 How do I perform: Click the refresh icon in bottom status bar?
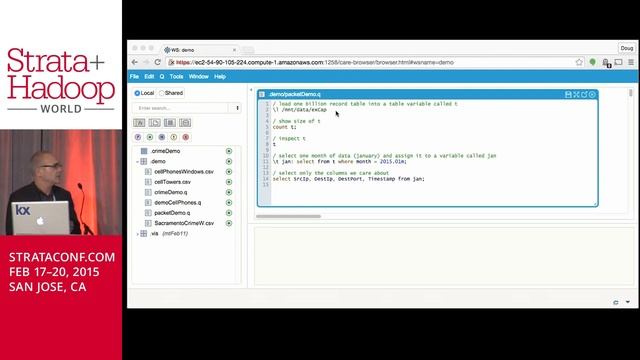pyautogui.click(x=616, y=302)
